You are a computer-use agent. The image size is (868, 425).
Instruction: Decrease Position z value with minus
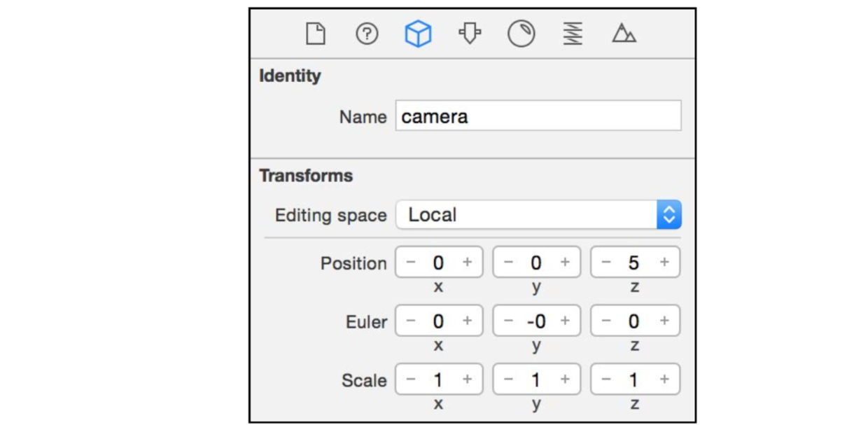606,263
